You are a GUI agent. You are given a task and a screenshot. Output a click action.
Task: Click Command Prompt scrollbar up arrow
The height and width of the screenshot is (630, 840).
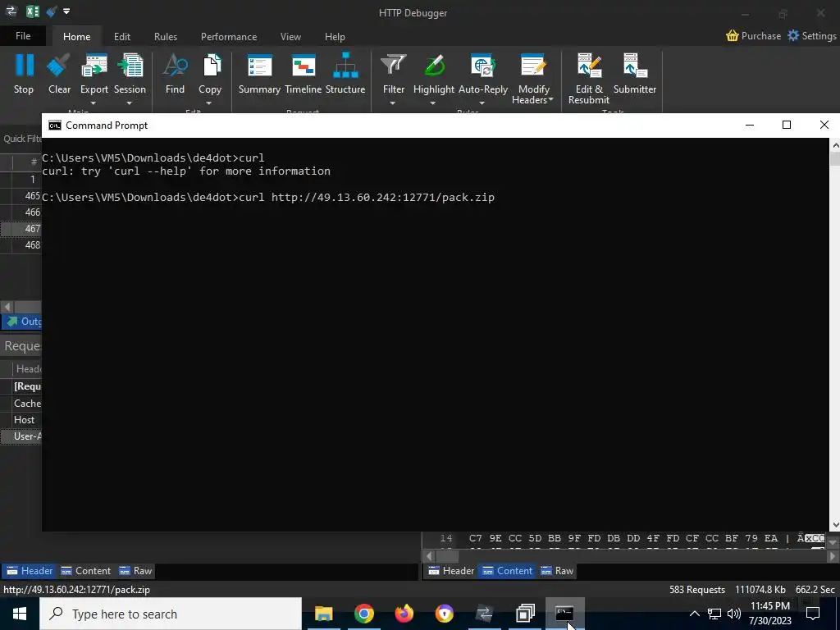coord(834,144)
